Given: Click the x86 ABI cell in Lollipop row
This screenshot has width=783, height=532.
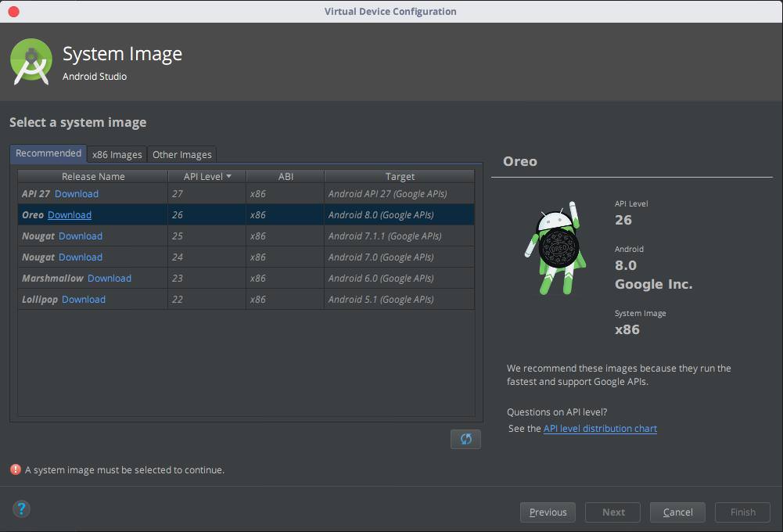Looking at the screenshot, I should [286, 299].
